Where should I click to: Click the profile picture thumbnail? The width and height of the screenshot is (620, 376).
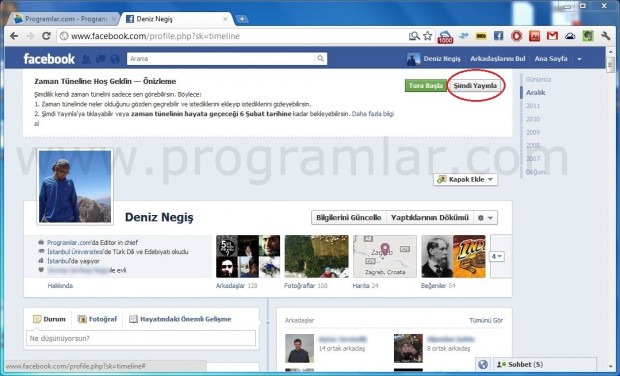(75, 187)
